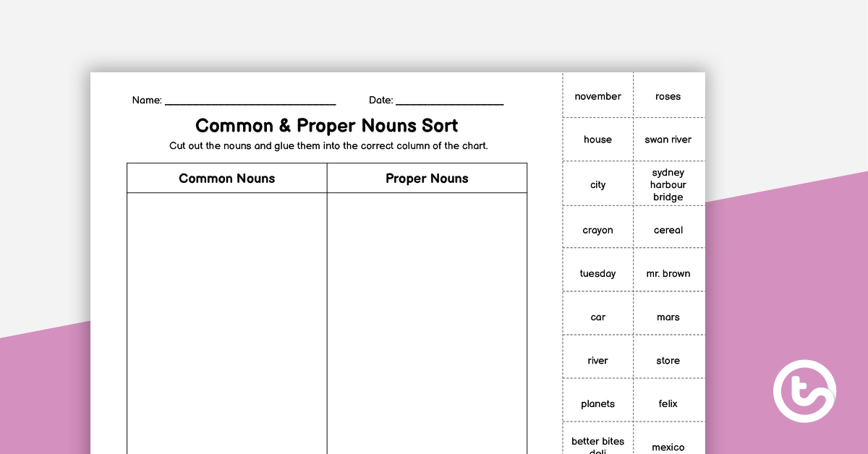Select the "house" noun card
The width and height of the screenshot is (868, 454).
[597, 140]
